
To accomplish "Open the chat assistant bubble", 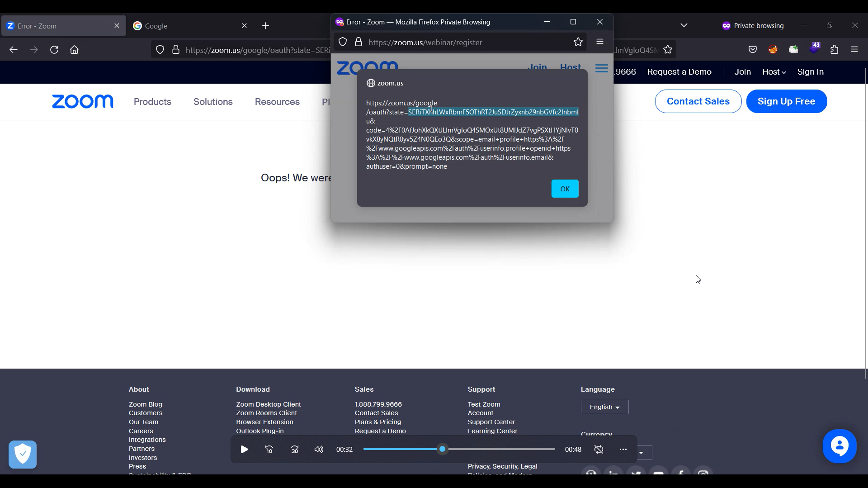I will coord(840,446).
